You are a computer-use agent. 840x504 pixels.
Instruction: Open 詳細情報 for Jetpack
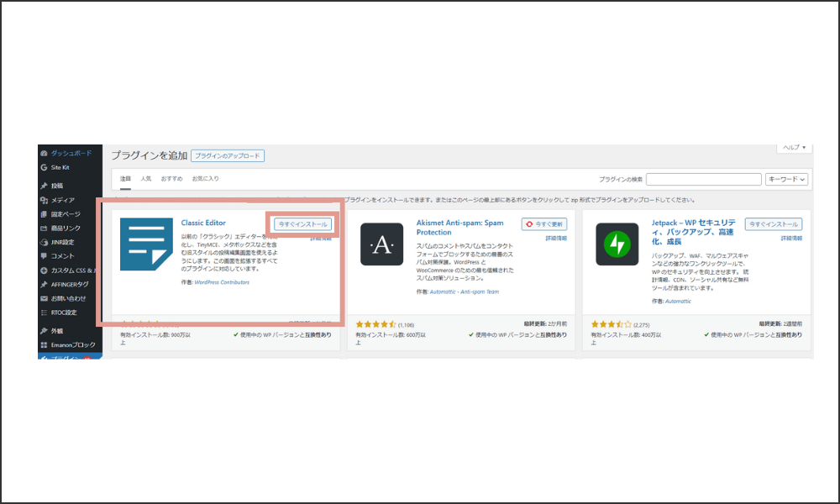[x=791, y=239]
